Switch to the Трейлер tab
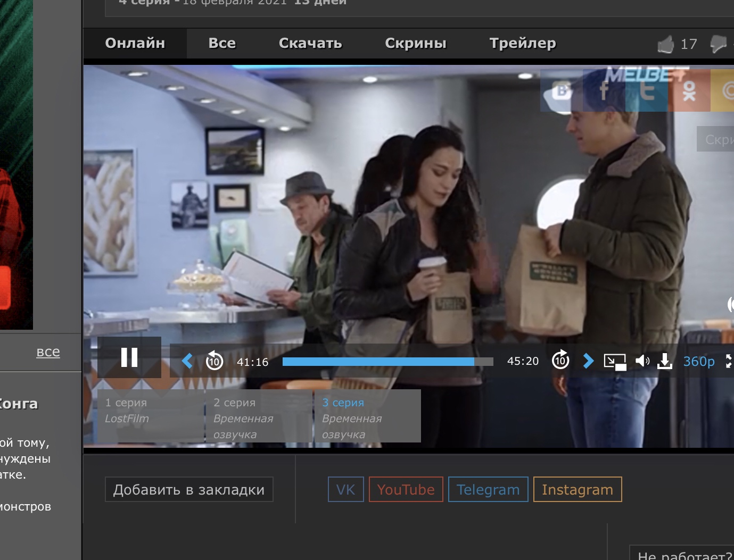Viewport: 734px width, 560px height. (x=523, y=43)
